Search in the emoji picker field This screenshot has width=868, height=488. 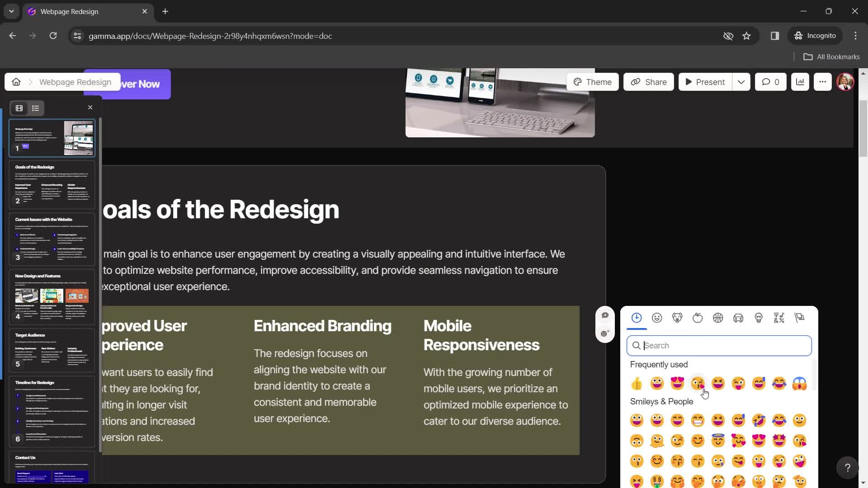coord(719,346)
